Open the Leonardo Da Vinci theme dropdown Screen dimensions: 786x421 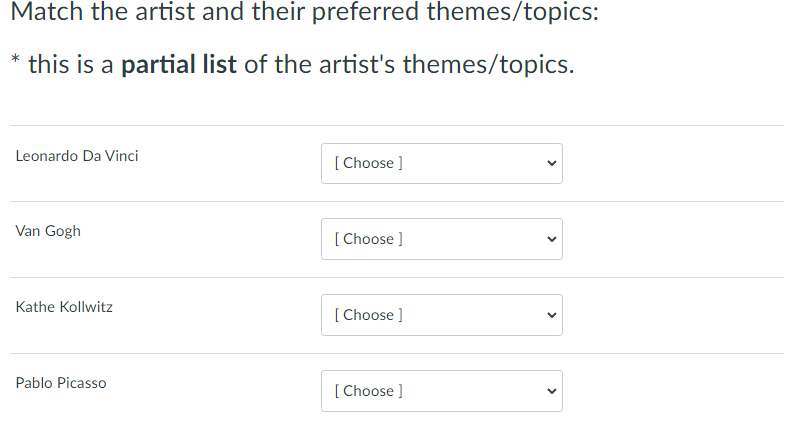(x=441, y=163)
